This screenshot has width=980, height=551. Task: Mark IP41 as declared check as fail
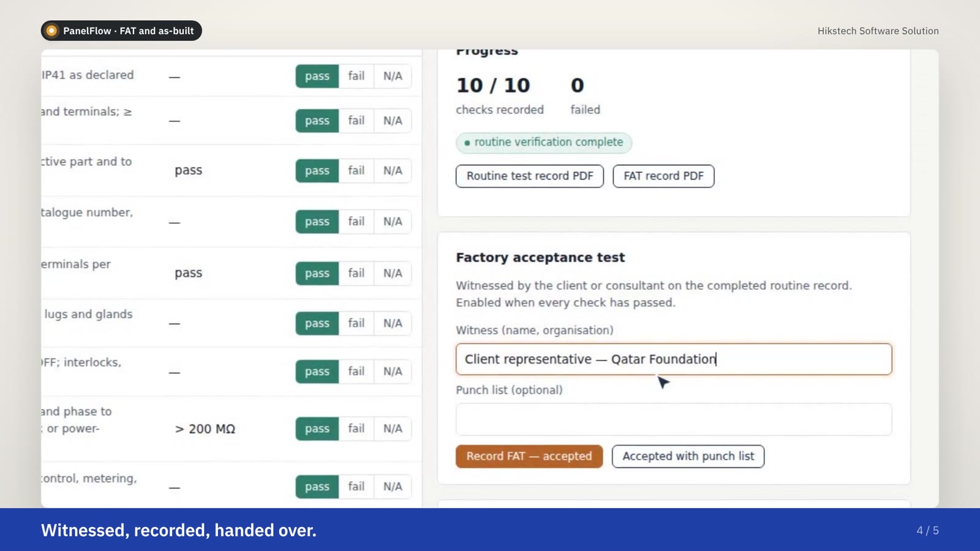click(356, 76)
